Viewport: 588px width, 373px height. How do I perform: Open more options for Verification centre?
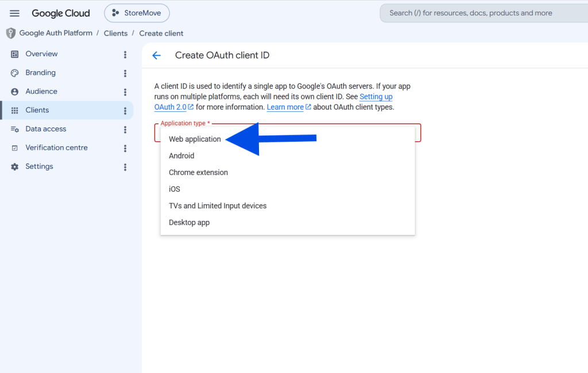pyautogui.click(x=125, y=149)
